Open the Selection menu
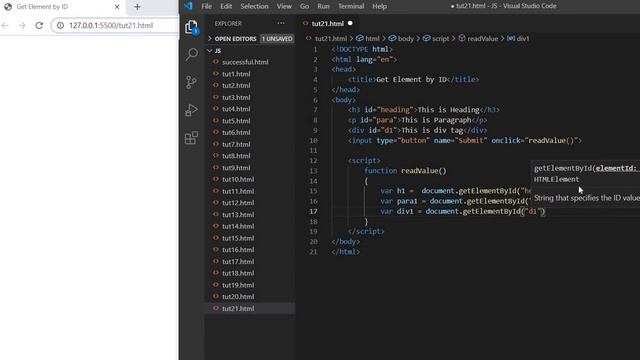 tap(254, 6)
